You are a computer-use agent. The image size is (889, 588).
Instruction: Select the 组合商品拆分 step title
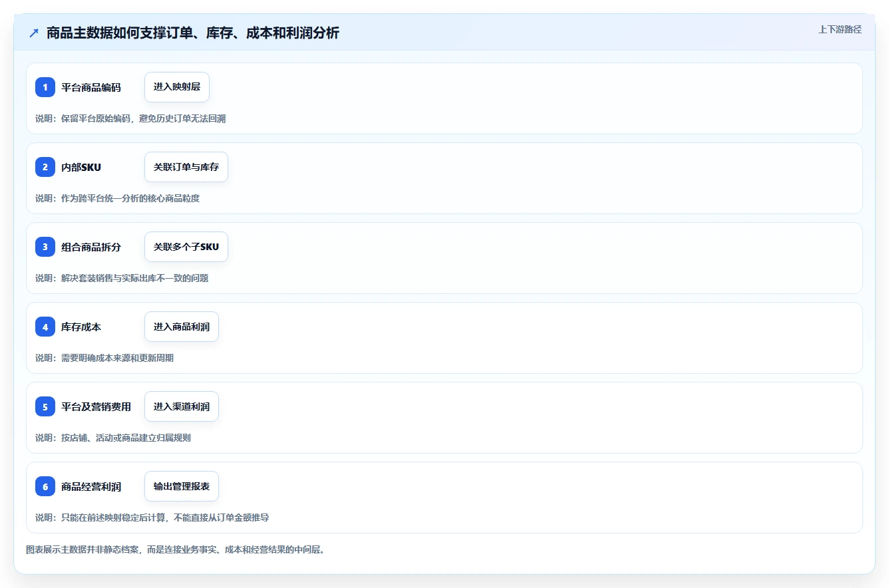coord(91,247)
